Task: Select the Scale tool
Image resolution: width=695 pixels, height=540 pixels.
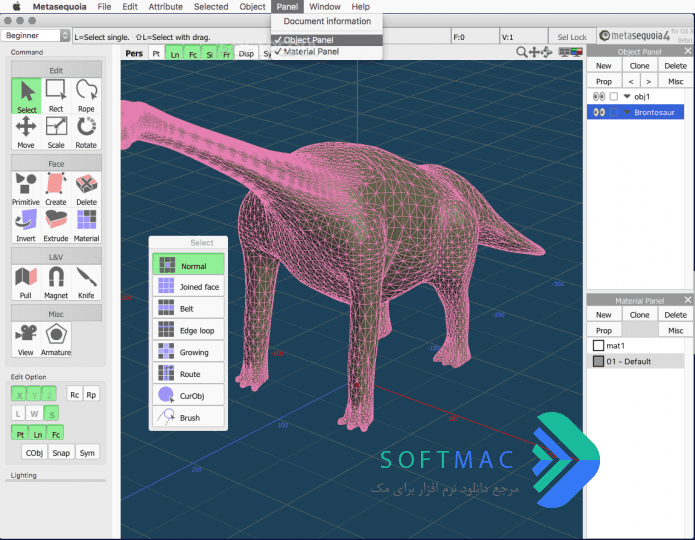Action: (x=56, y=132)
